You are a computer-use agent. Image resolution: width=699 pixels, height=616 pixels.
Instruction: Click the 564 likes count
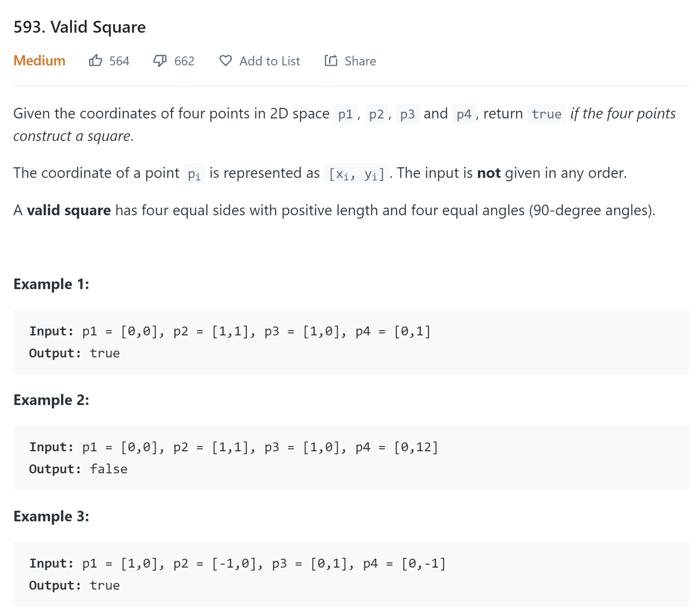tap(119, 61)
